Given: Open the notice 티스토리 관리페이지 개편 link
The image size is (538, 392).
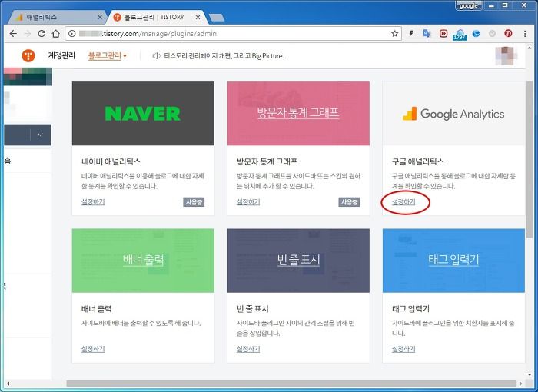Looking at the screenshot, I should (x=224, y=55).
